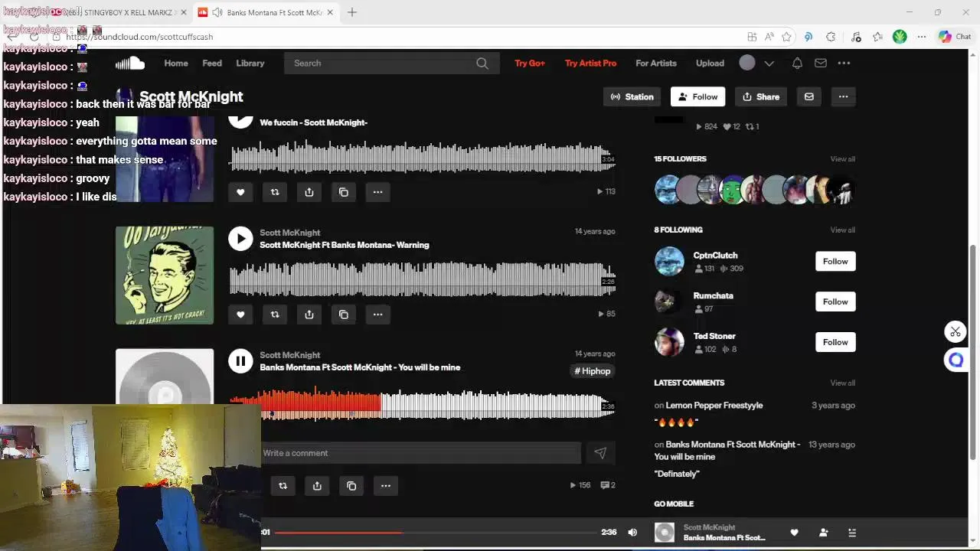Click Try Go+ link
Image resolution: width=980 pixels, height=551 pixels.
coord(530,64)
